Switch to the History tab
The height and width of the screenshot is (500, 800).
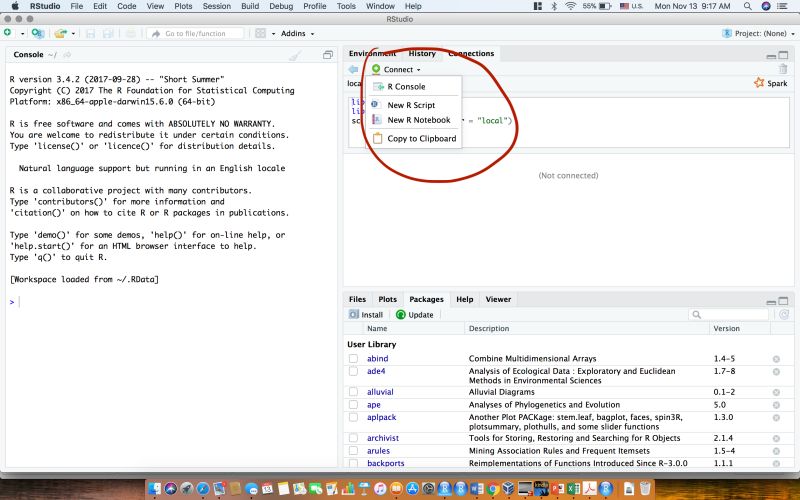pos(422,54)
